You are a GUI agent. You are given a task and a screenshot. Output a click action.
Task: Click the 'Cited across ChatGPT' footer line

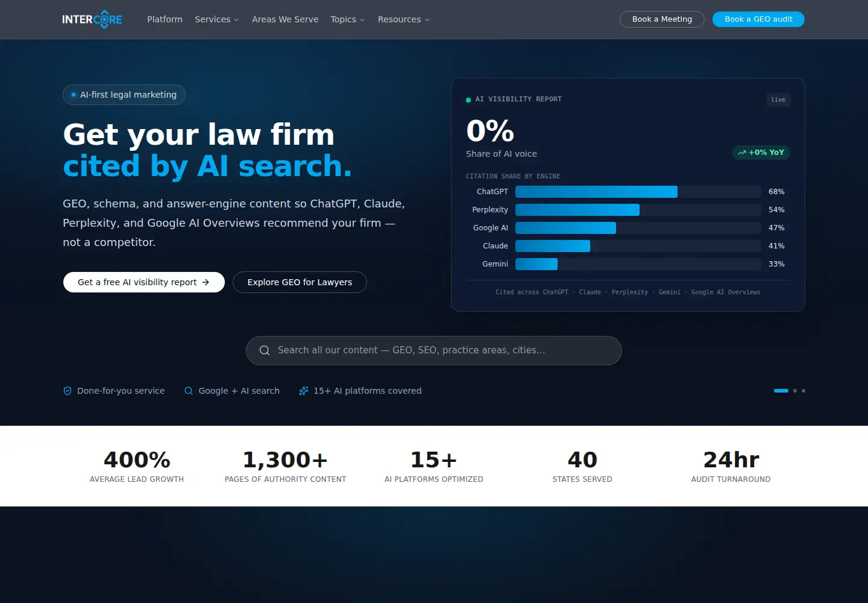point(628,292)
